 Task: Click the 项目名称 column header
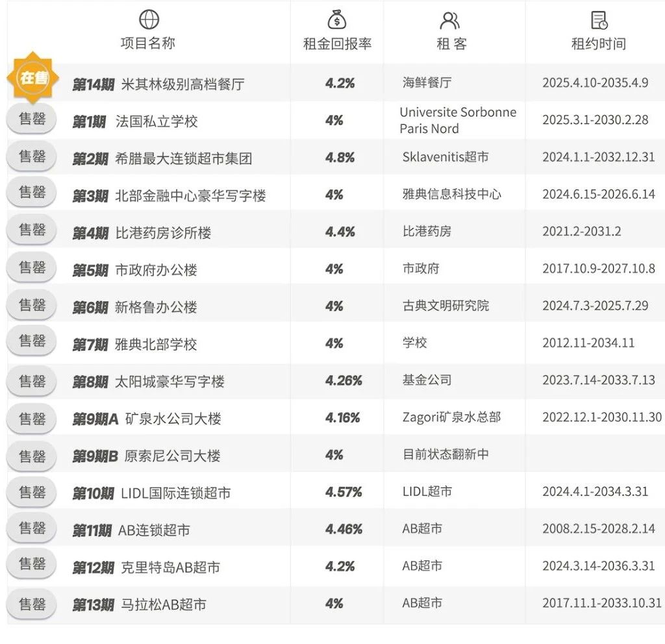pos(147,43)
